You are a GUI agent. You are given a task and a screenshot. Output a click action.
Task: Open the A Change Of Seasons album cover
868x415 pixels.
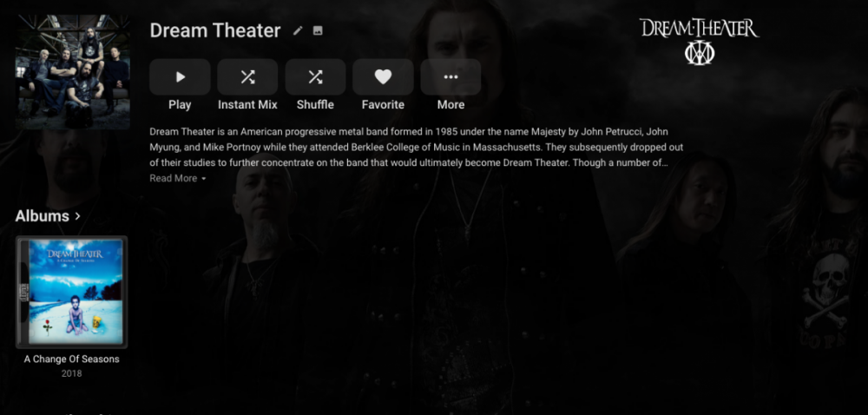[x=71, y=293]
